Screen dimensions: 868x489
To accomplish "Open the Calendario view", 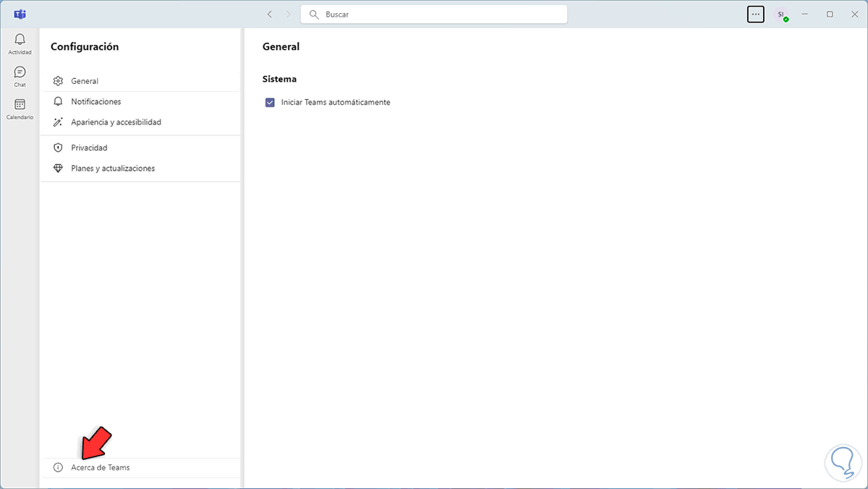I will click(20, 109).
